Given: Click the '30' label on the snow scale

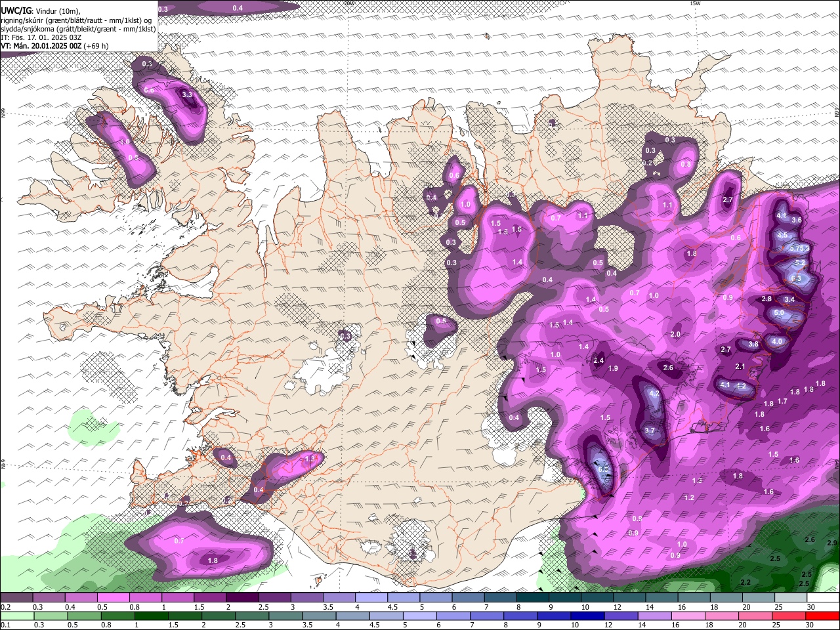Looking at the screenshot, I should (811, 607).
